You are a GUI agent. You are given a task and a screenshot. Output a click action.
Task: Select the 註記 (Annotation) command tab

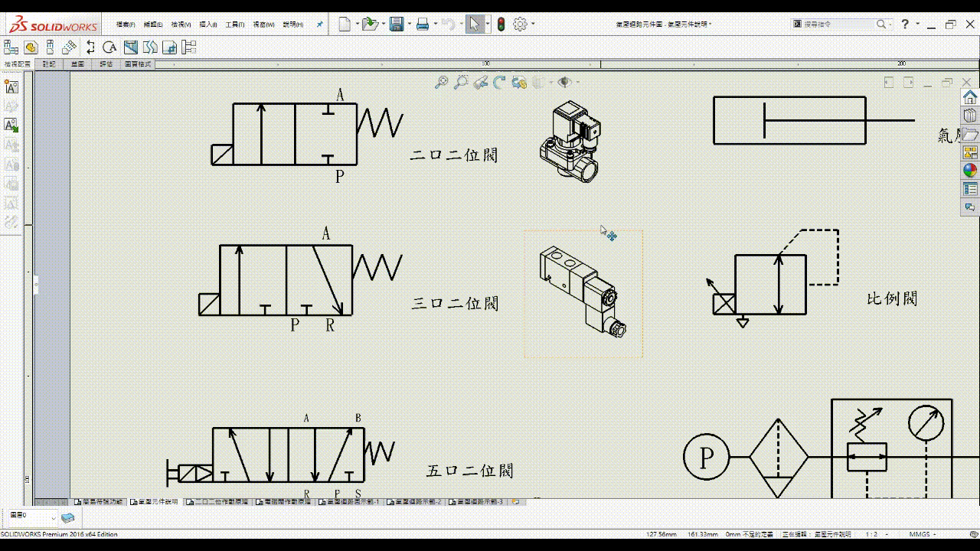coord(49,64)
